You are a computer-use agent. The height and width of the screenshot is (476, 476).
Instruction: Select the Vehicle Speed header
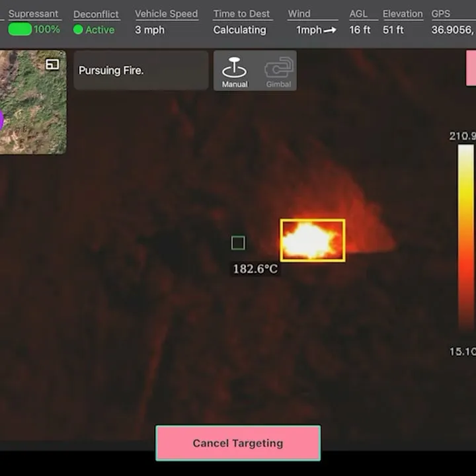pyautogui.click(x=166, y=14)
